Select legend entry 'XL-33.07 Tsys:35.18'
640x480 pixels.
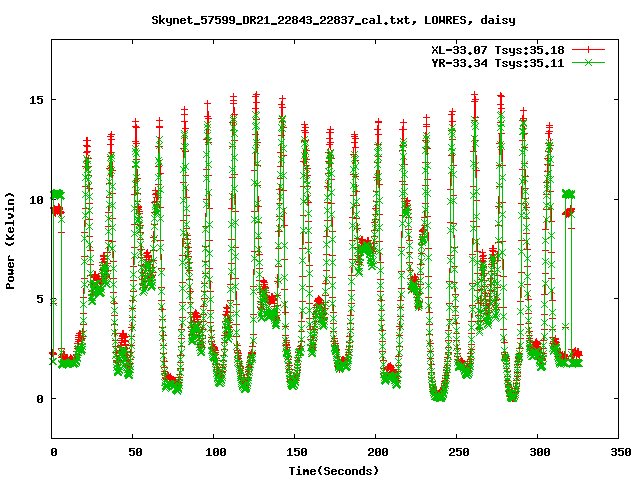tap(498, 50)
